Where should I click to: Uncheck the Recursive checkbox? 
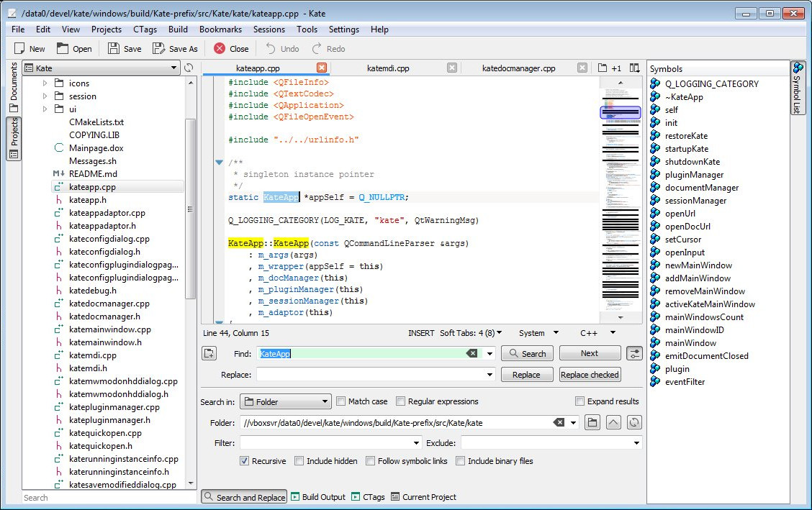pos(245,461)
